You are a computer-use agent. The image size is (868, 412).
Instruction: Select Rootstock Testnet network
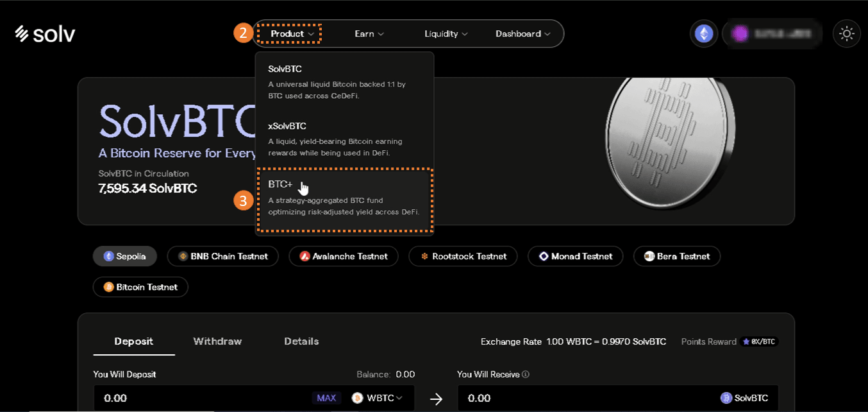[463, 256]
